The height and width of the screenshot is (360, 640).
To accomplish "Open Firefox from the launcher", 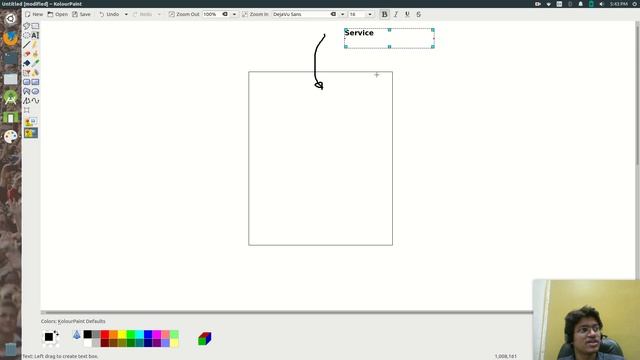I will 11,38.
